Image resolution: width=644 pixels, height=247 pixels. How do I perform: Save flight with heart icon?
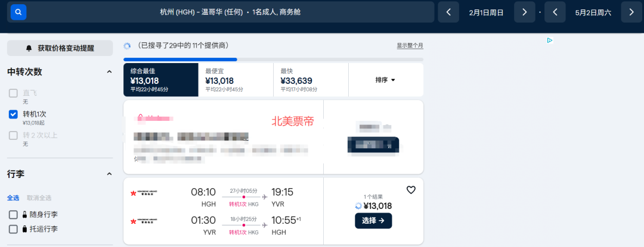411,190
